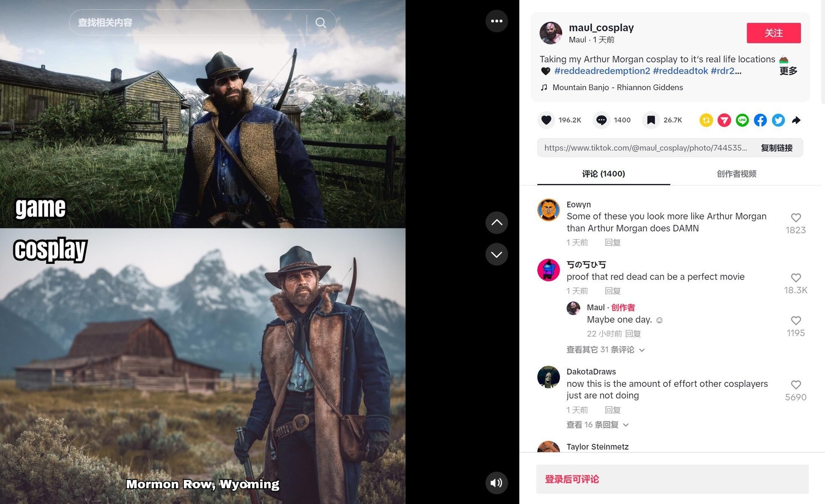Switch to 创作者视频 tab
The width and height of the screenshot is (825, 504).
736,174
